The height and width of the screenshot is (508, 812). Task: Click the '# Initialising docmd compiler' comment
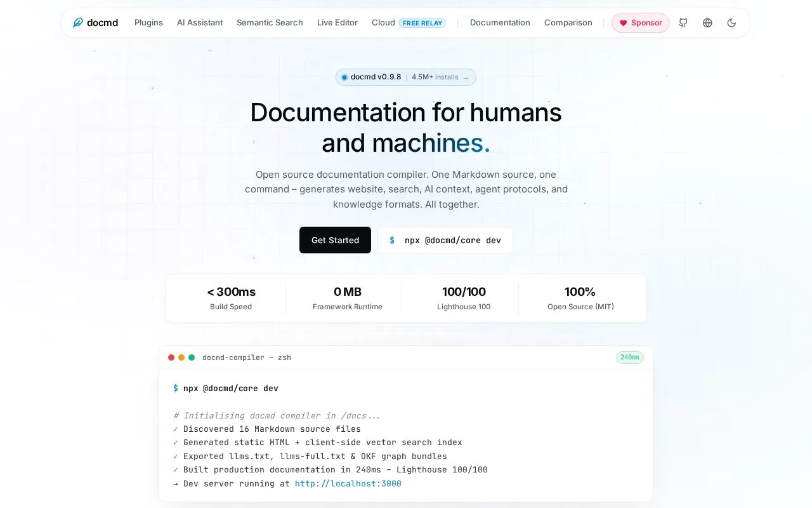[277, 416]
